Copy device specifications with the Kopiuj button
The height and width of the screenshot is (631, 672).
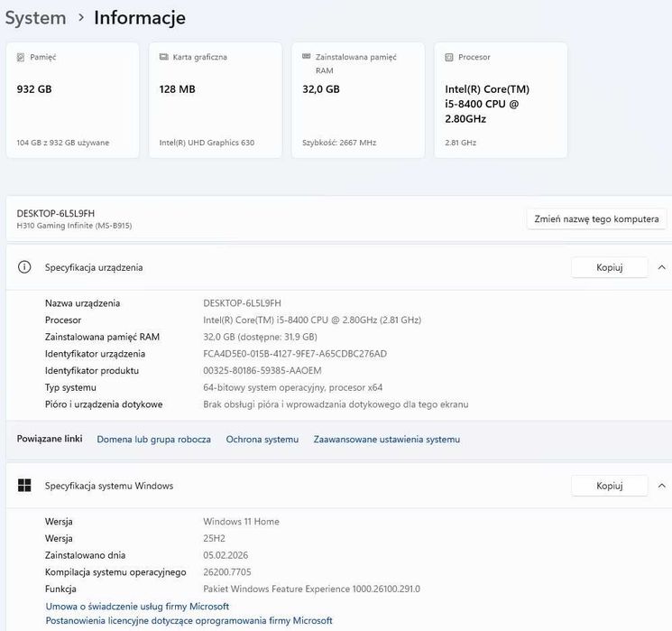click(610, 267)
